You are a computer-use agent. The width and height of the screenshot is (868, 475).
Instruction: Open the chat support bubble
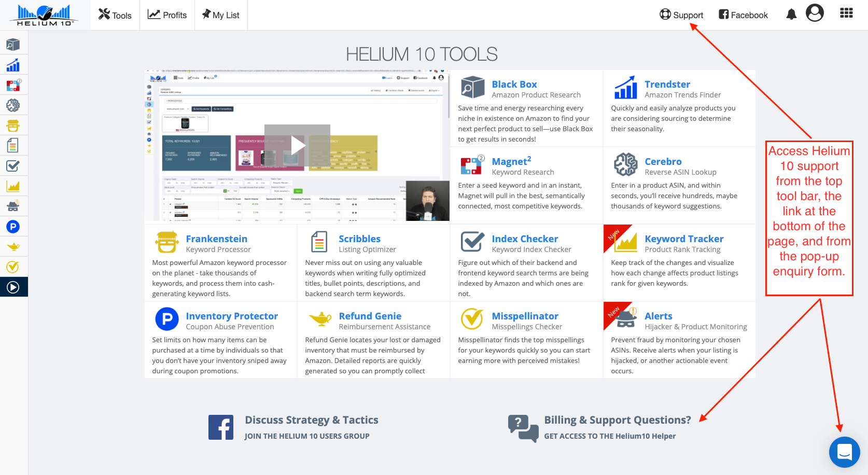tap(845, 452)
